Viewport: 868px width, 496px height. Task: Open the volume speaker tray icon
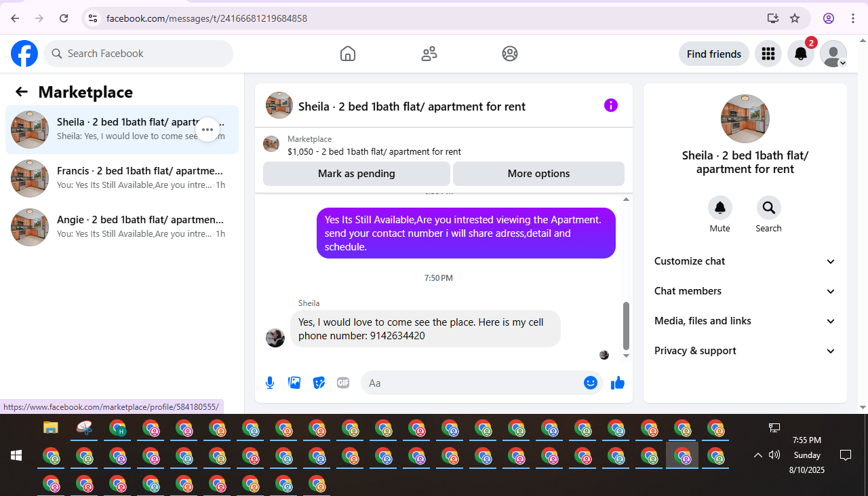click(x=774, y=455)
